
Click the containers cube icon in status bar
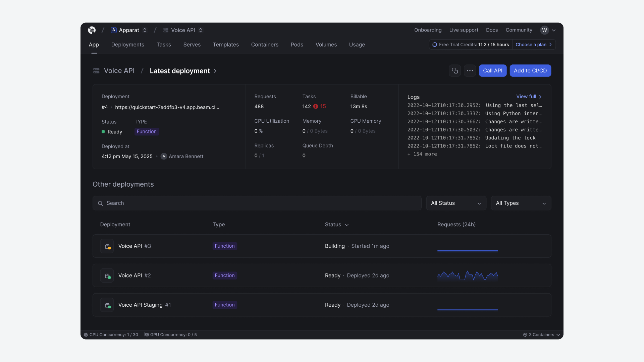tap(525, 335)
